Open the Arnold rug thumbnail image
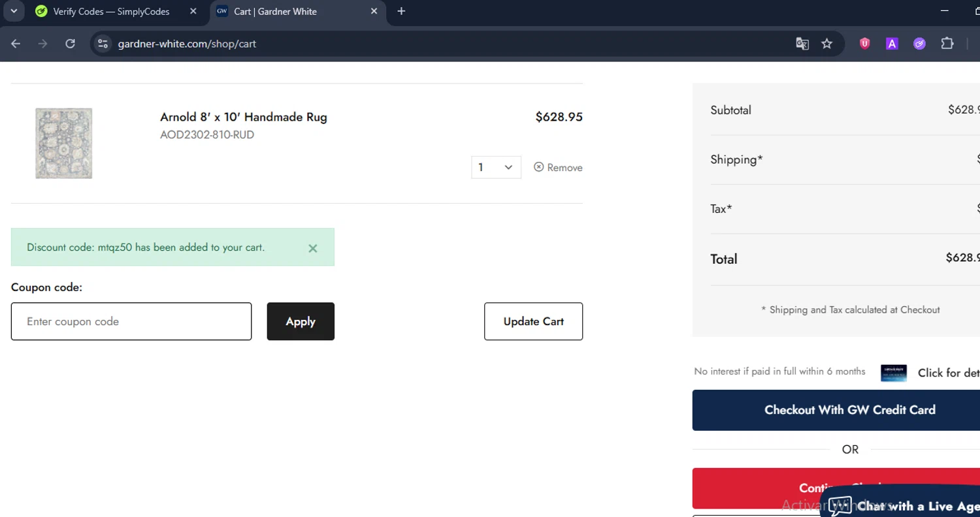The image size is (980, 517). (x=63, y=143)
